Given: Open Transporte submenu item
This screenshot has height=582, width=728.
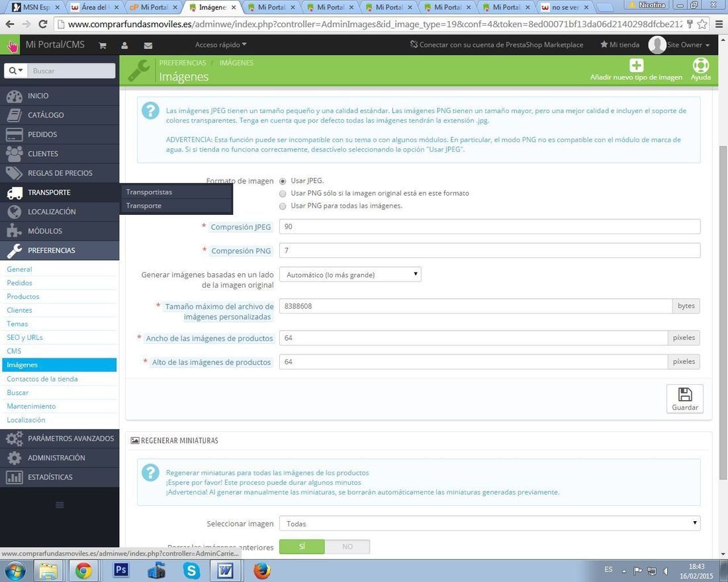Looking at the screenshot, I should (176, 206).
